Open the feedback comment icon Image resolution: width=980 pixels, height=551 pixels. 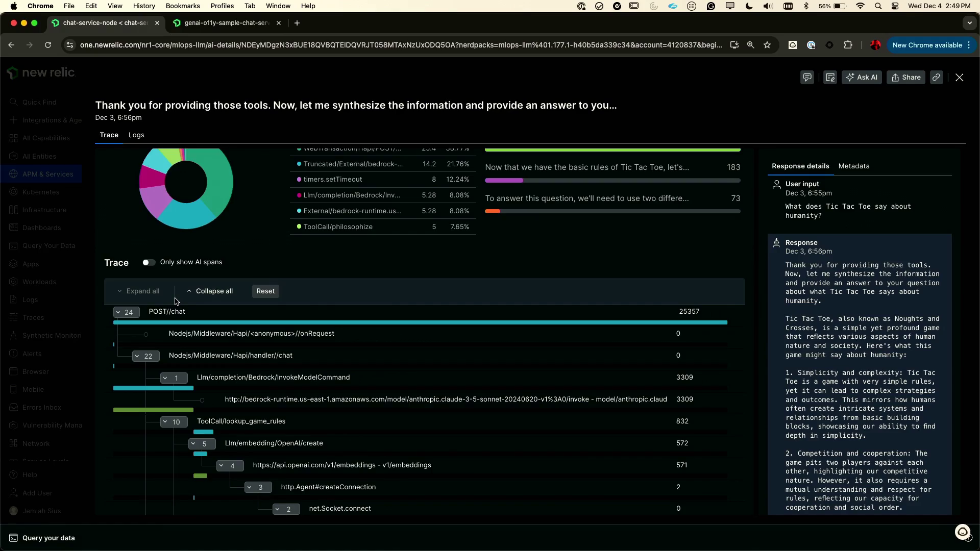[x=807, y=78]
